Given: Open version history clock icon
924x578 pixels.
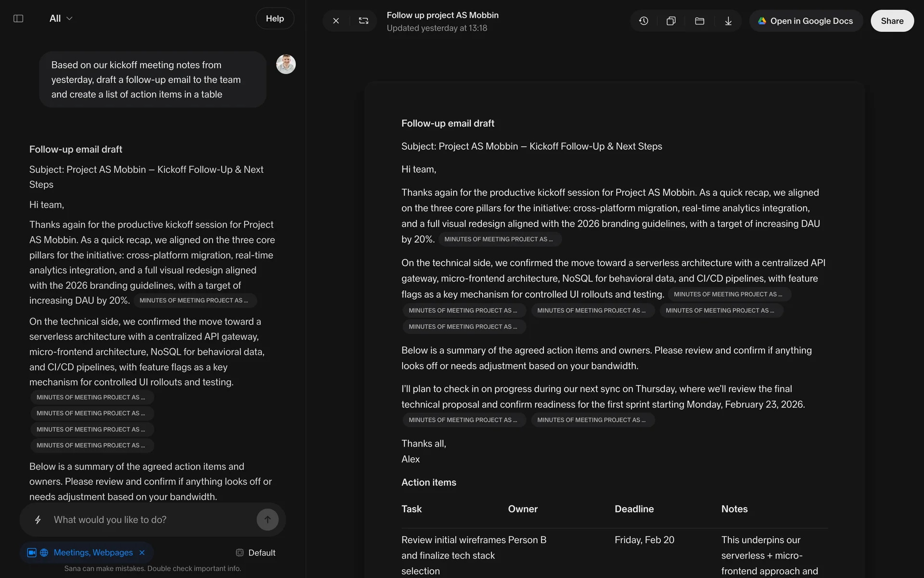Looking at the screenshot, I should pos(643,21).
